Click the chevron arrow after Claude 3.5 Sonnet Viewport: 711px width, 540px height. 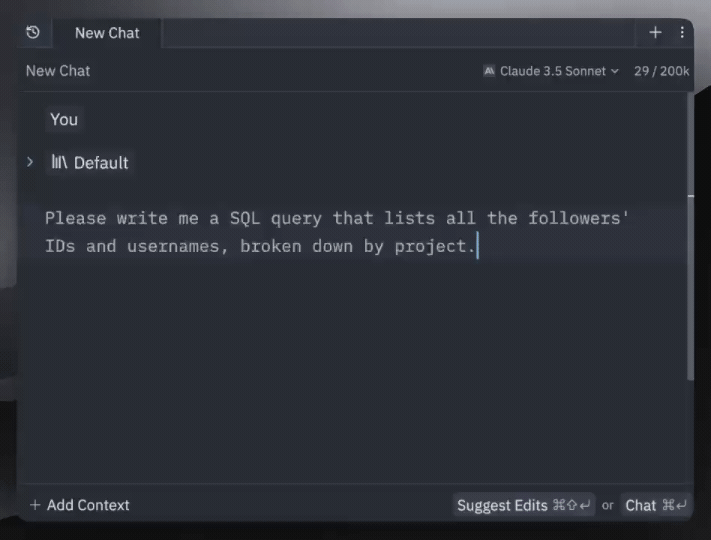pyautogui.click(x=614, y=72)
